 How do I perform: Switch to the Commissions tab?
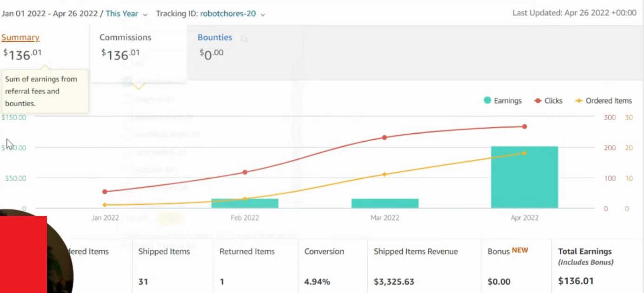(x=126, y=38)
